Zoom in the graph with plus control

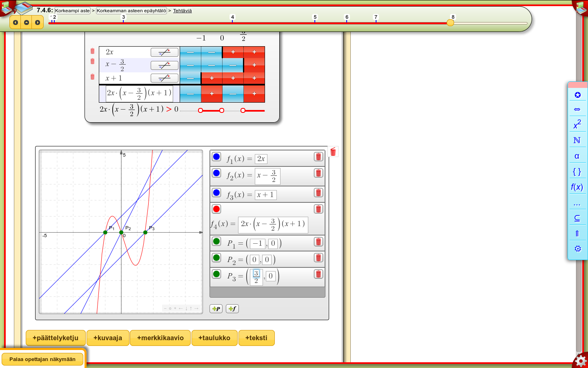pyautogui.click(x=175, y=308)
